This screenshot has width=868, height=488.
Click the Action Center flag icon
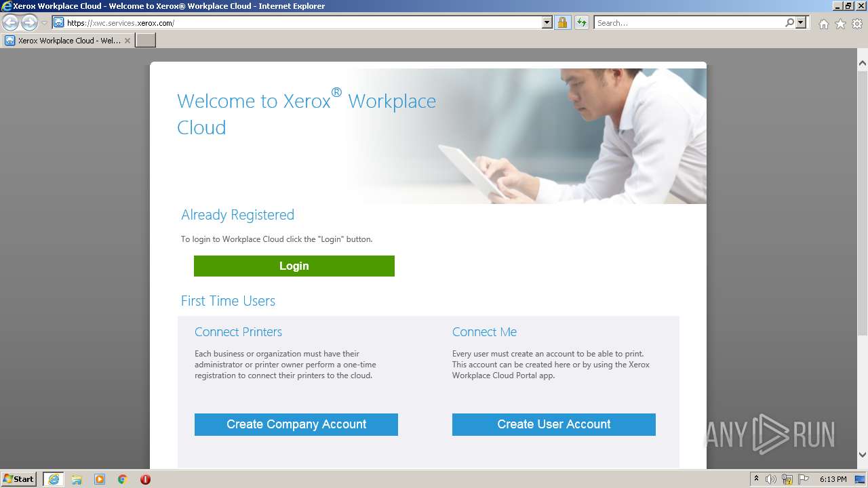[804, 479]
